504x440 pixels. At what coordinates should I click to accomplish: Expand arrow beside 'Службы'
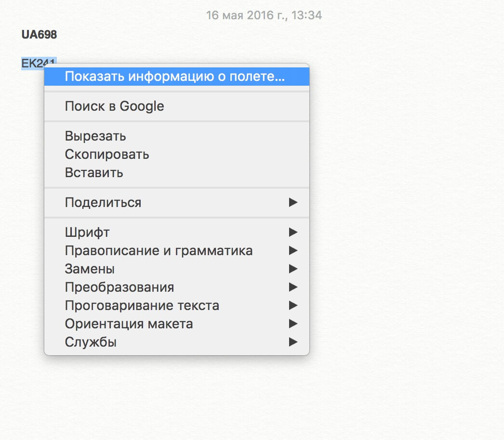pos(293,342)
